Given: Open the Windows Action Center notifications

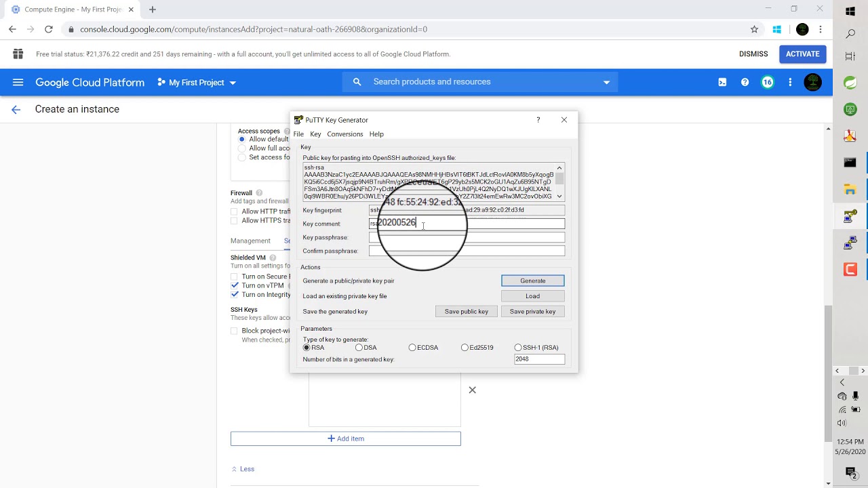Looking at the screenshot, I should point(850,472).
